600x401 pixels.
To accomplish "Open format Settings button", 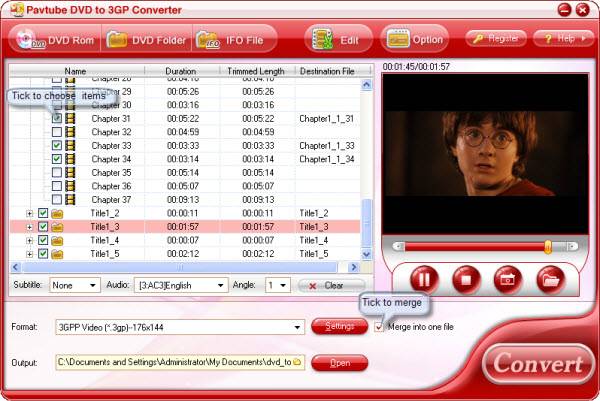I will click(339, 326).
